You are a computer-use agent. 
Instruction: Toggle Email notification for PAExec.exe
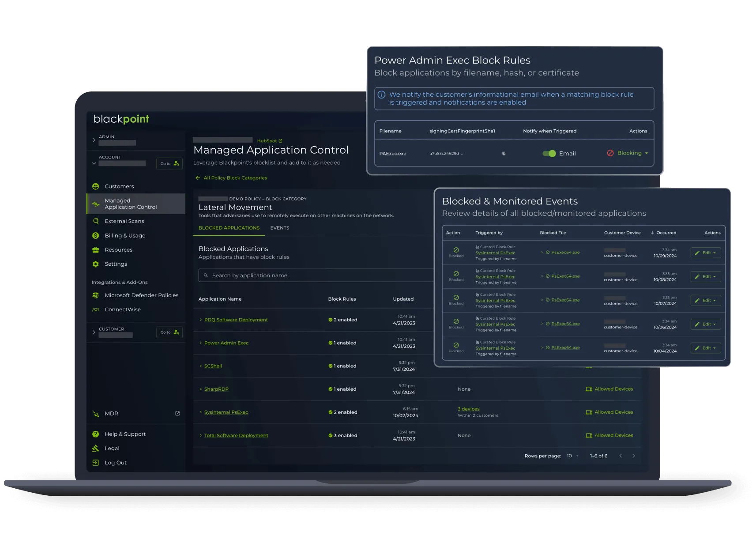(549, 154)
